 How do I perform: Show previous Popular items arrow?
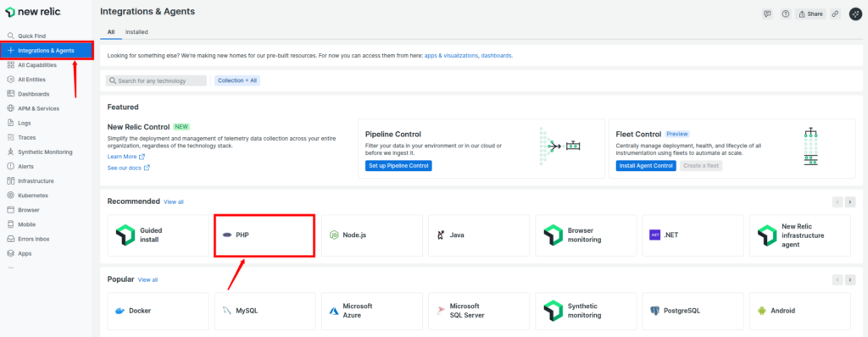[x=837, y=280]
